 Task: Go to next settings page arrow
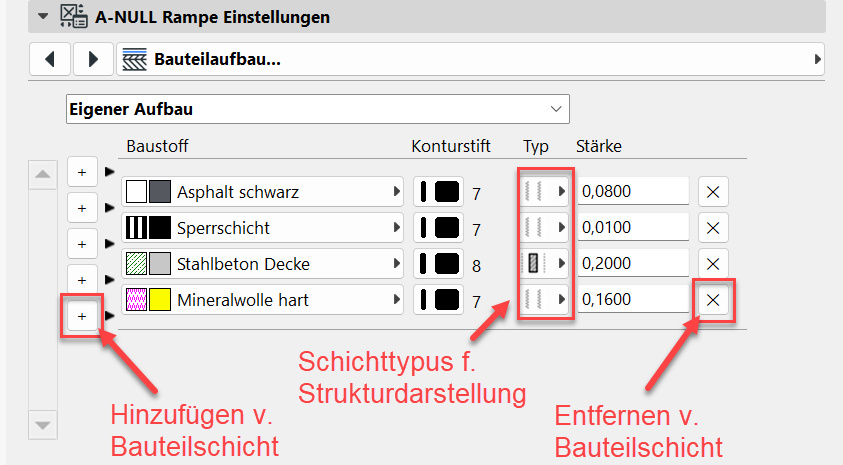[93, 59]
